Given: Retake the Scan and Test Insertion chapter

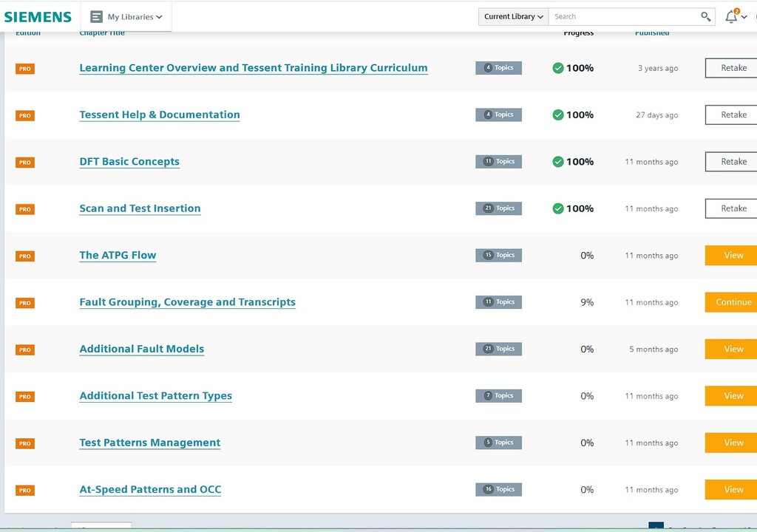Looking at the screenshot, I should pos(733,208).
